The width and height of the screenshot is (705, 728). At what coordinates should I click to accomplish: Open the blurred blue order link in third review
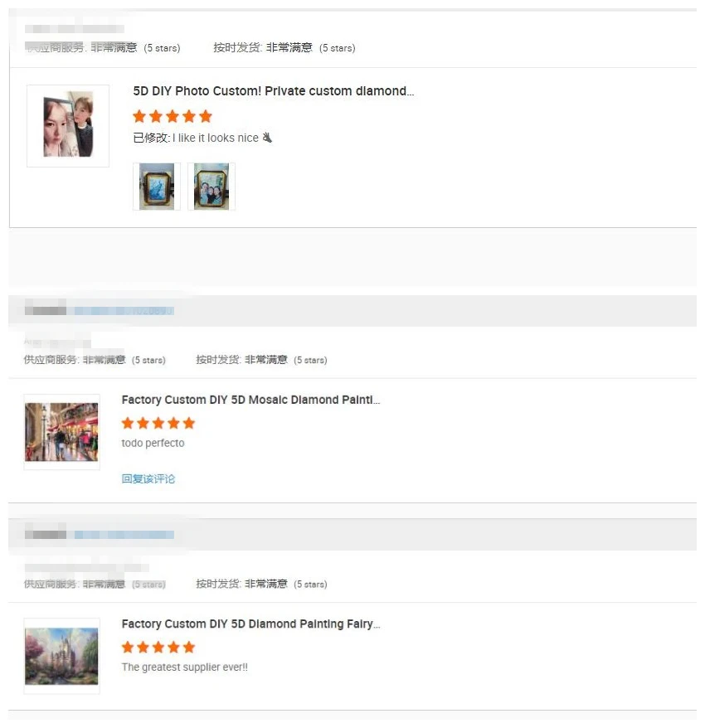click(x=124, y=535)
